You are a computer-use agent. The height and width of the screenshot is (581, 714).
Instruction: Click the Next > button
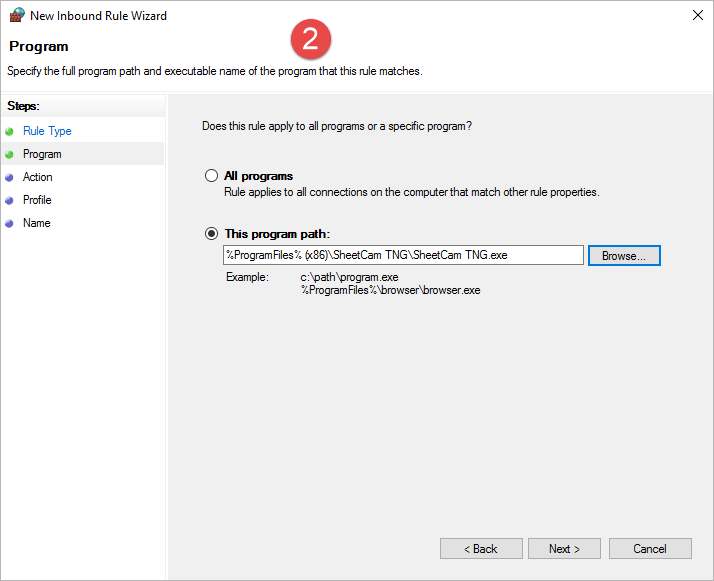coord(565,549)
